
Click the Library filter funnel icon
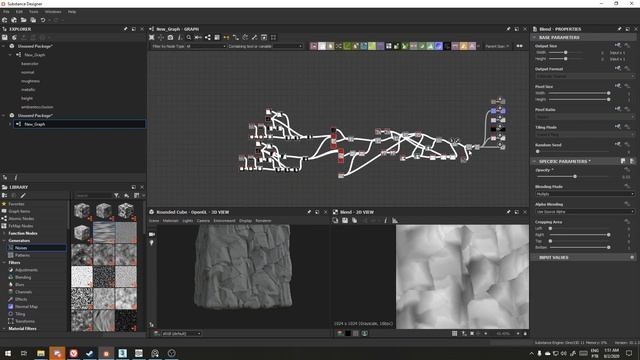[117, 196]
